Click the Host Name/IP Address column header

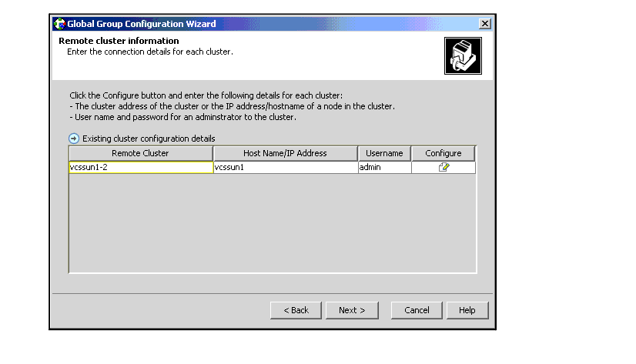[x=285, y=153]
